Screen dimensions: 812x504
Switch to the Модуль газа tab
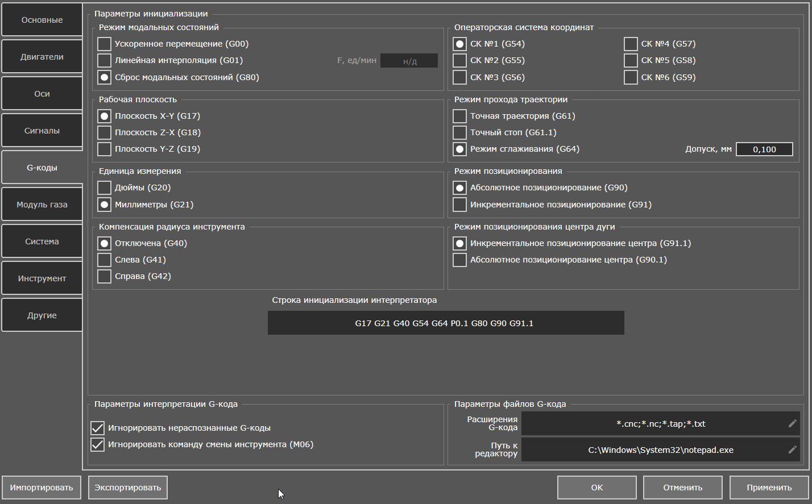tap(42, 205)
